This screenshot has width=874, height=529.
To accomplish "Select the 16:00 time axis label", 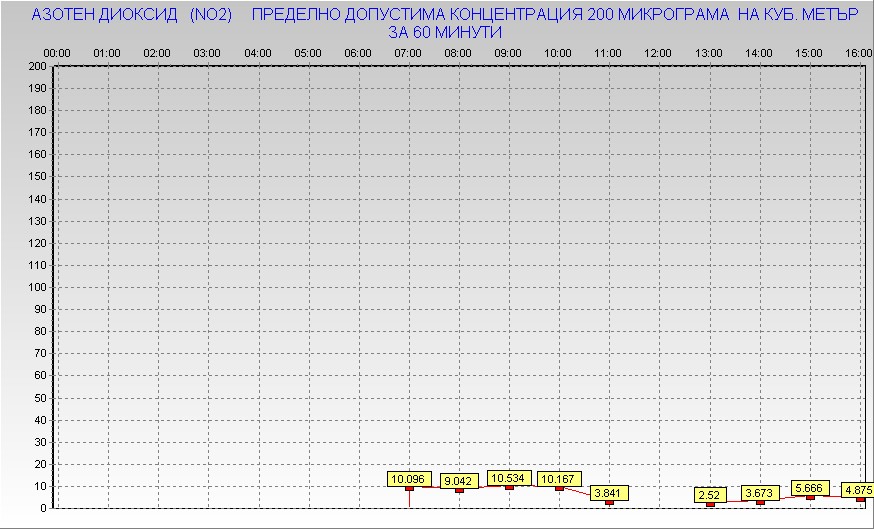I will tap(857, 52).
